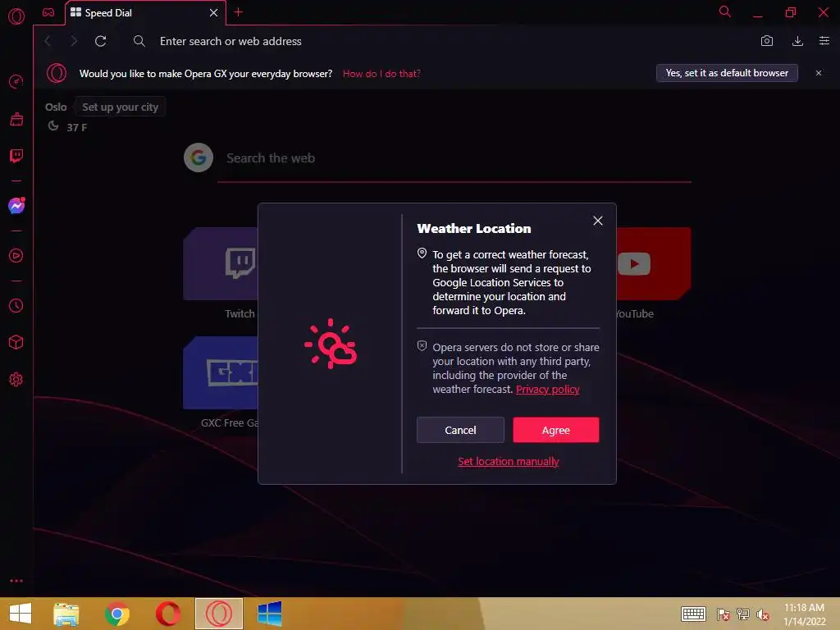Open the Action Center flag icon
The width and height of the screenshot is (840, 630).
pyautogui.click(x=724, y=614)
